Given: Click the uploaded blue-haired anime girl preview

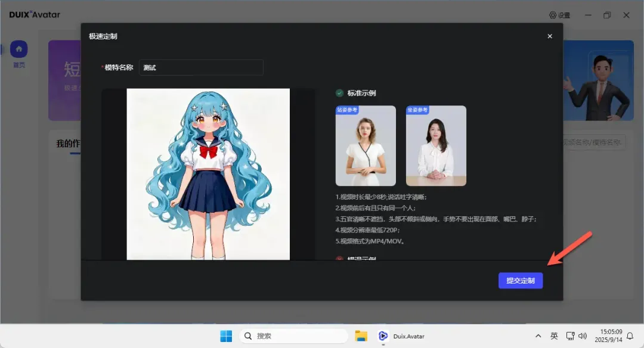Looking at the screenshot, I should tap(208, 174).
